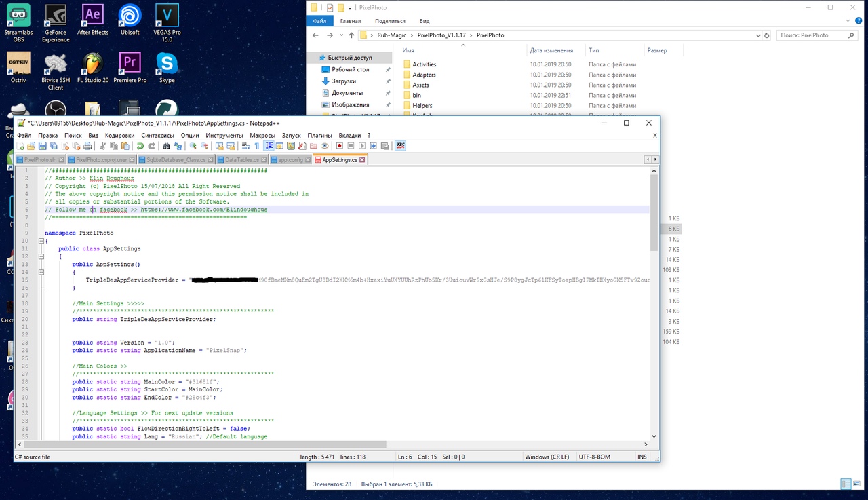The width and height of the screenshot is (868, 500).
Task: Open the Кодировки menu in Notepad++
Action: pyautogui.click(x=119, y=136)
